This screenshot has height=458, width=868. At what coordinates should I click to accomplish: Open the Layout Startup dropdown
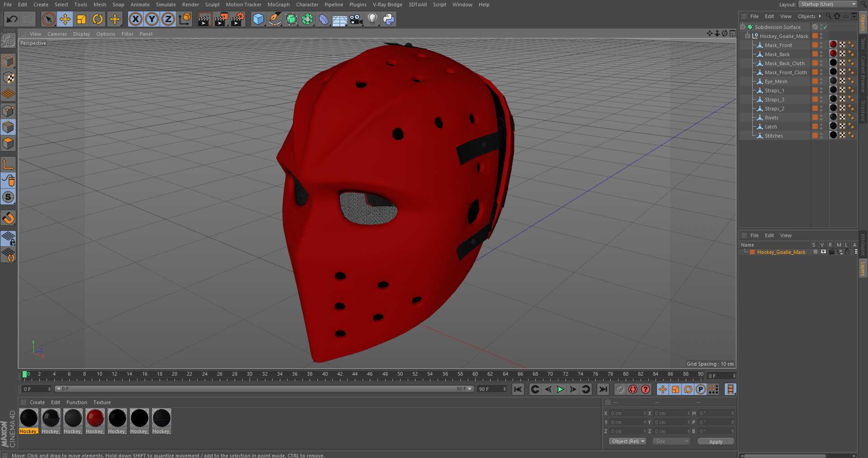tap(828, 4)
